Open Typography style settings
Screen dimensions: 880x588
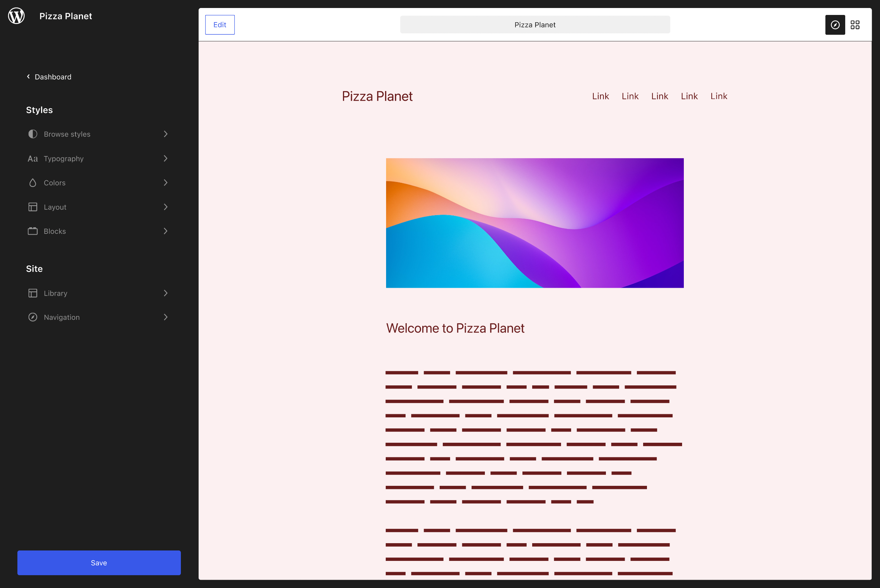coord(63,158)
